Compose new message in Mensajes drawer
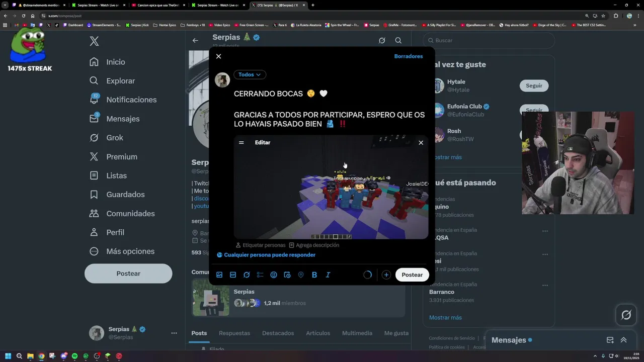This screenshot has width=644, height=362. tap(610, 340)
